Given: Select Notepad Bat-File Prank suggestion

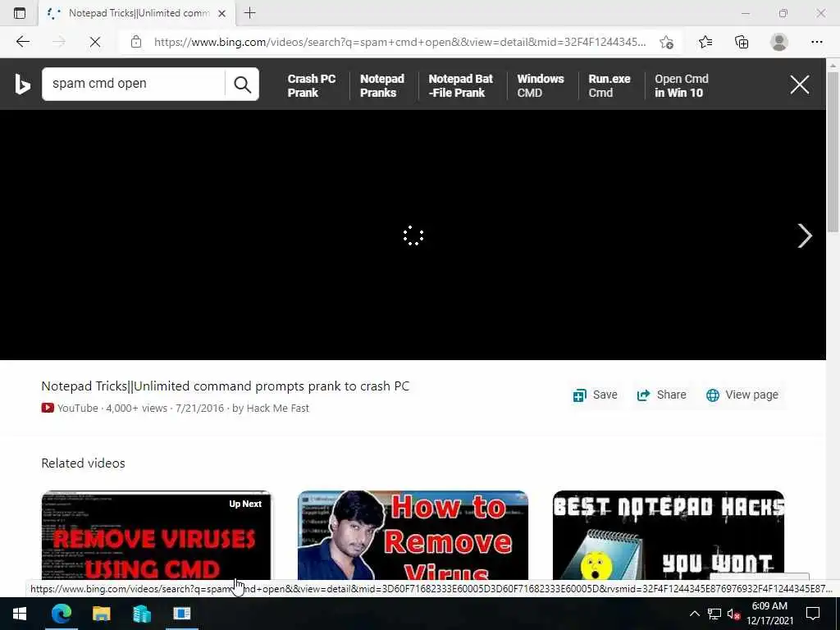Looking at the screenshot, I should pos(461,85).
